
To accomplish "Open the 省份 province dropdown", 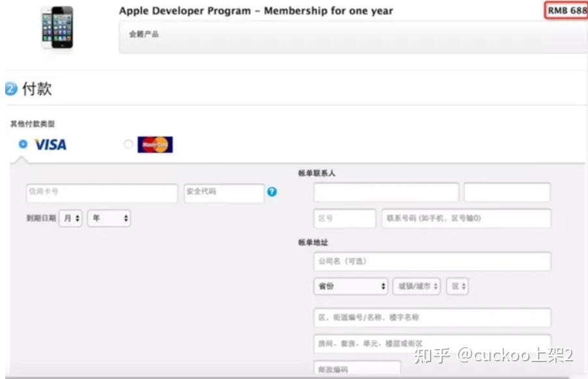I will pos(351,287).
